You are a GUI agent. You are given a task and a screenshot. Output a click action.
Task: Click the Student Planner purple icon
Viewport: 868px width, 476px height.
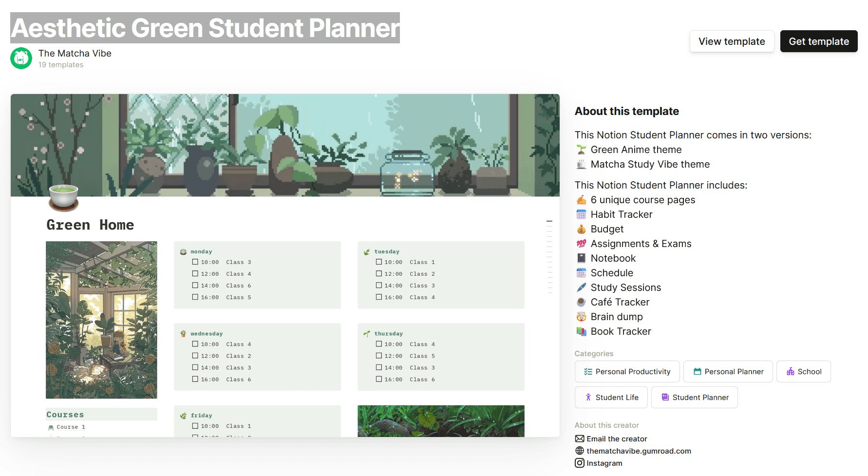pyautogui.click(x=665, y=398)
